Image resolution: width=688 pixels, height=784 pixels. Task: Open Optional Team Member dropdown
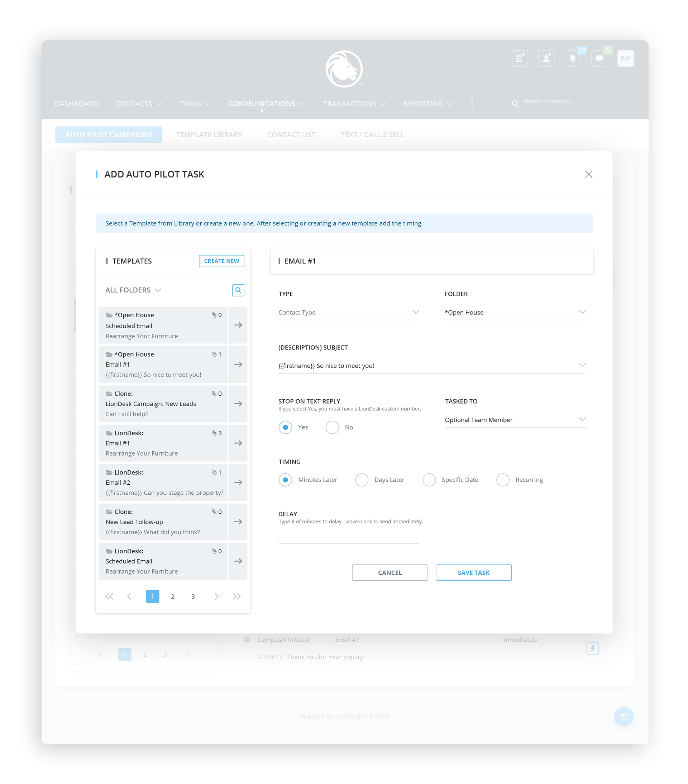point(515,420)
